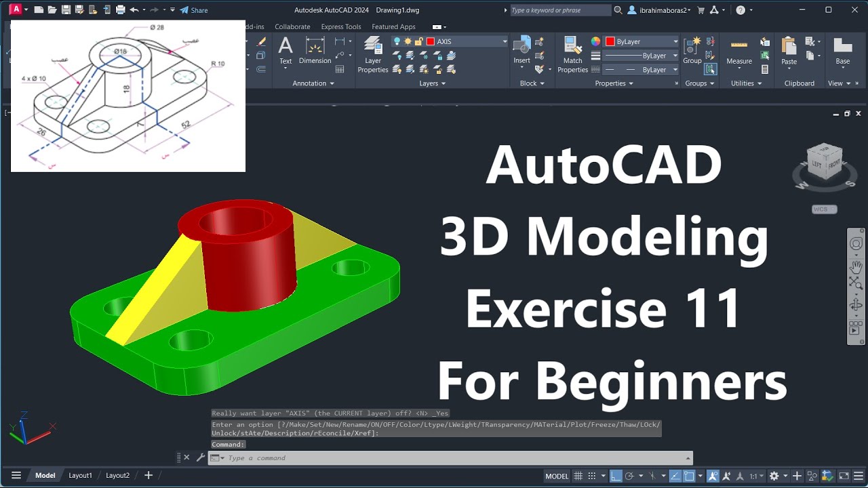Click the Save As icon
Viewport: 868px width, 488px height.
pyautogui.click(x=79, y=10)
